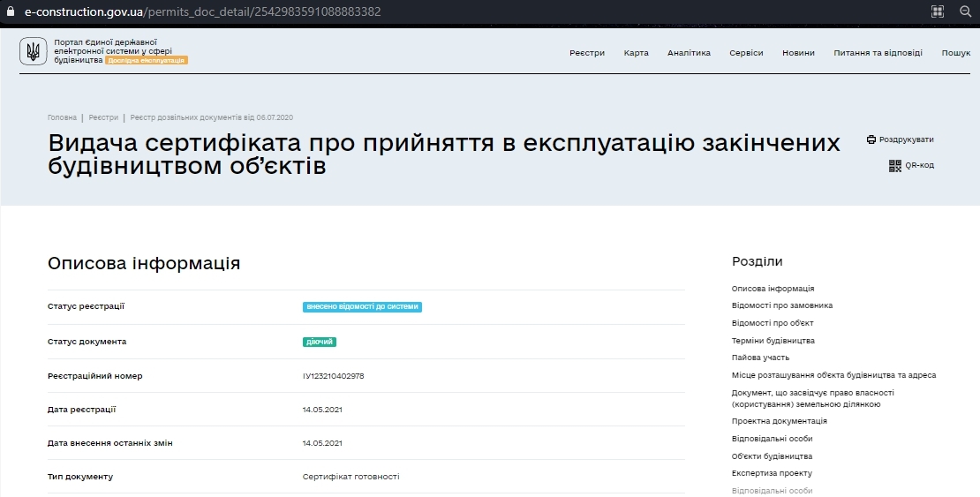
Task: Click the Сертифікат готовності value
Action: click(351, 477)
